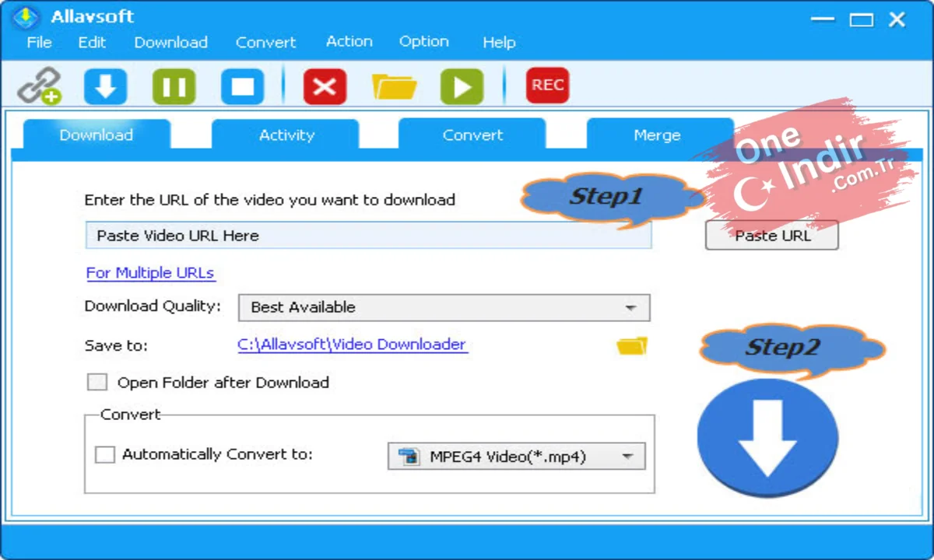934x560 pixels.
Task: Click the large blue download arrow button
Action: coord(767,437)
